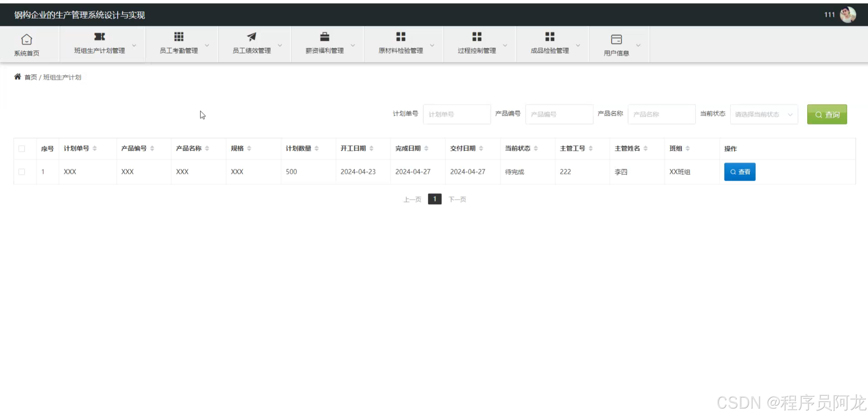
Task: Click the home icon in the breadcrumb
Action: click(x=18, y=77)
